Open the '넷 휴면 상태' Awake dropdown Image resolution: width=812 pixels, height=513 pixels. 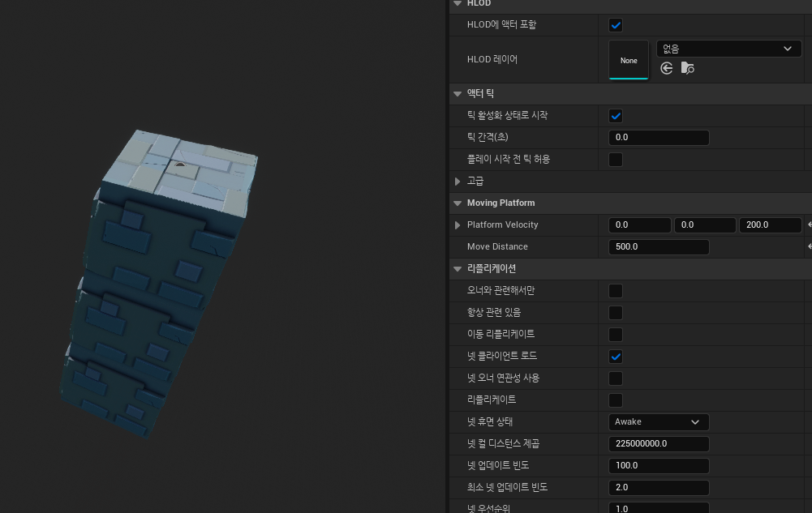click(659, 422)
